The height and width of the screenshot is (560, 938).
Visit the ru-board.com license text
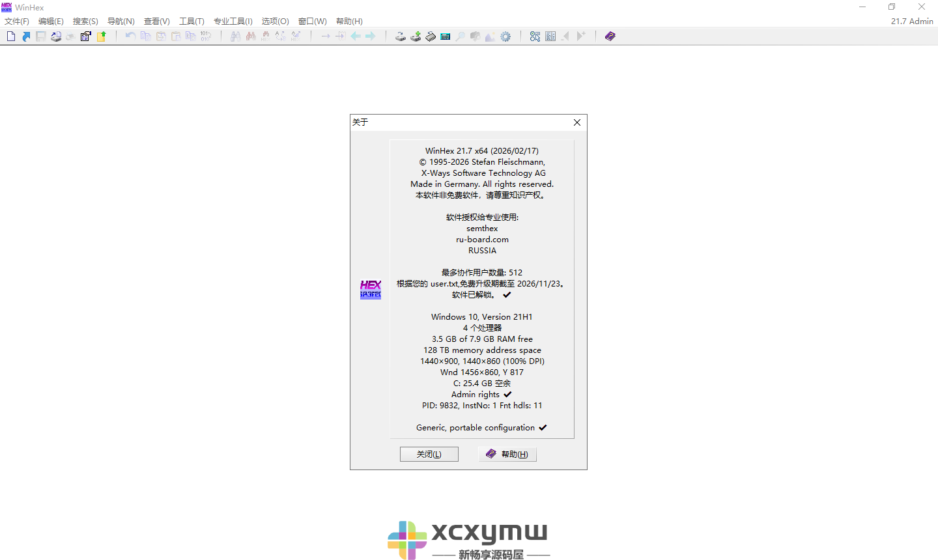pos(482,239)
